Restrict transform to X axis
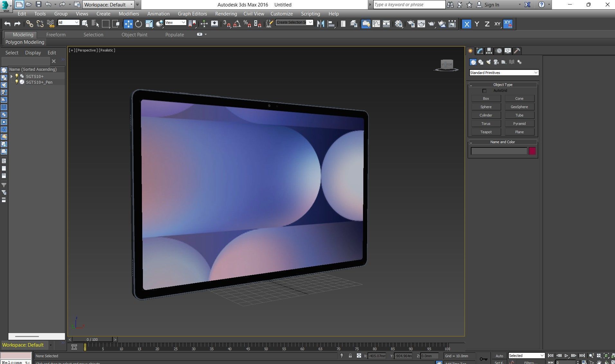This screenshot has width=615, height=364. pyautogui.click(x=466, y=24)
